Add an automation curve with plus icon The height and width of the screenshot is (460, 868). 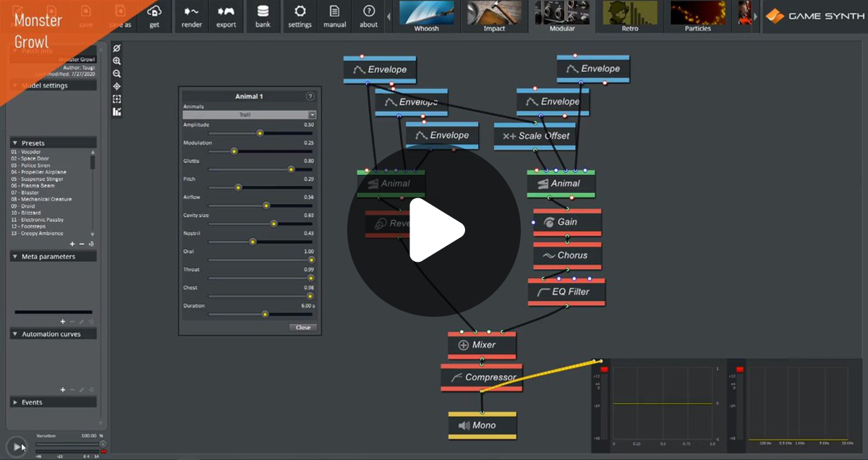pyautogui.click(x=63, y=390)
